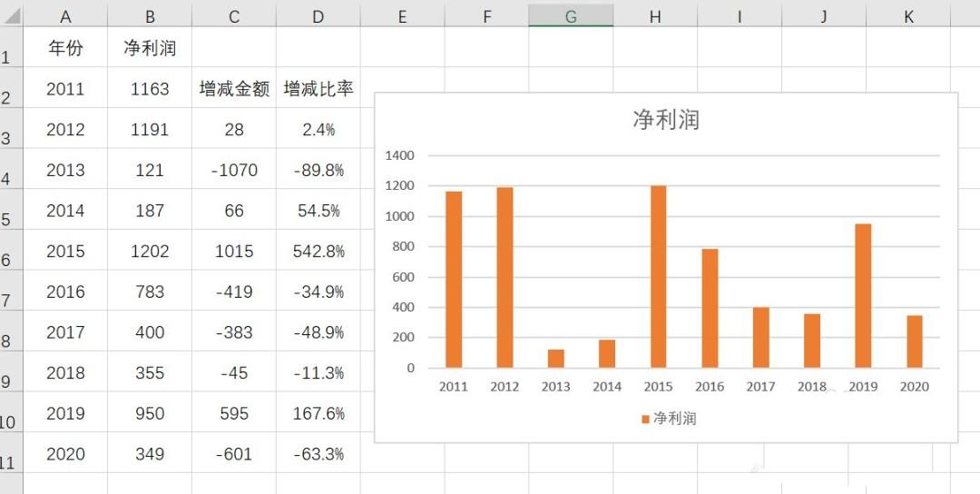Screen dimensions: 980x494
Task: Click the legend label 净利润
Action: [674, 419]
